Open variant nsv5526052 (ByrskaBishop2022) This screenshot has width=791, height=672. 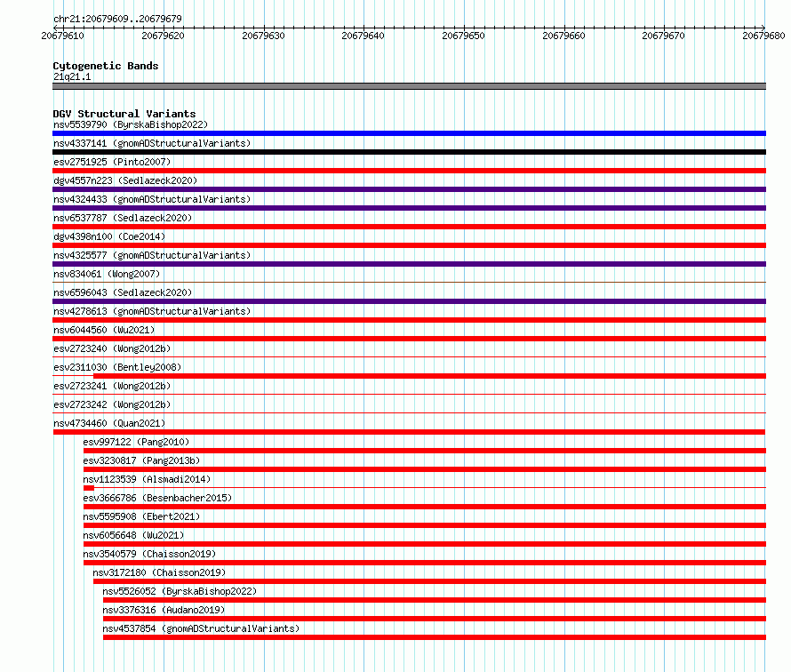click(x=180, y=591)
